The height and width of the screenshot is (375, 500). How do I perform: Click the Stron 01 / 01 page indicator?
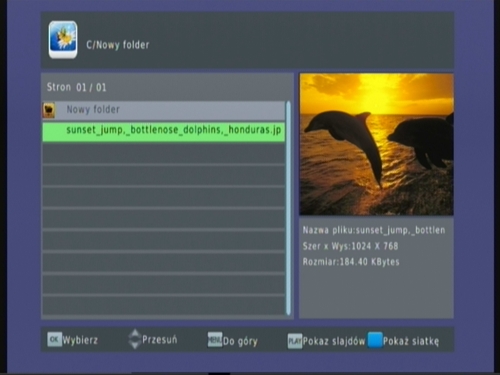coord(76,87)
